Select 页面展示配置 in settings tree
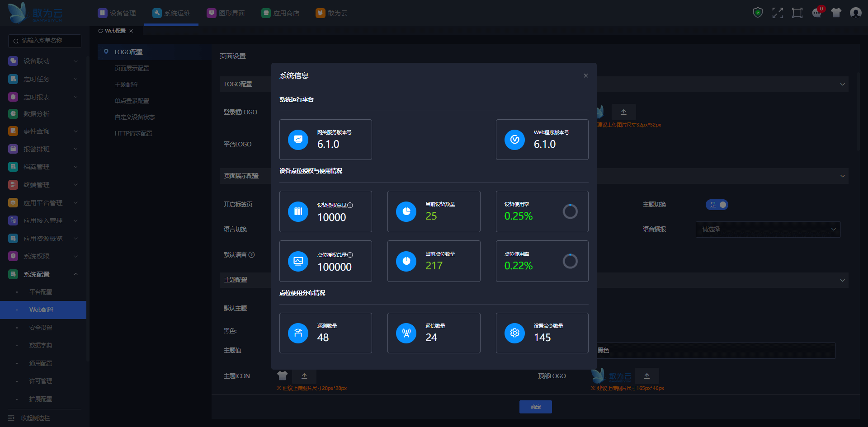Viewport: 868px width, 427px height. (132, 68)
